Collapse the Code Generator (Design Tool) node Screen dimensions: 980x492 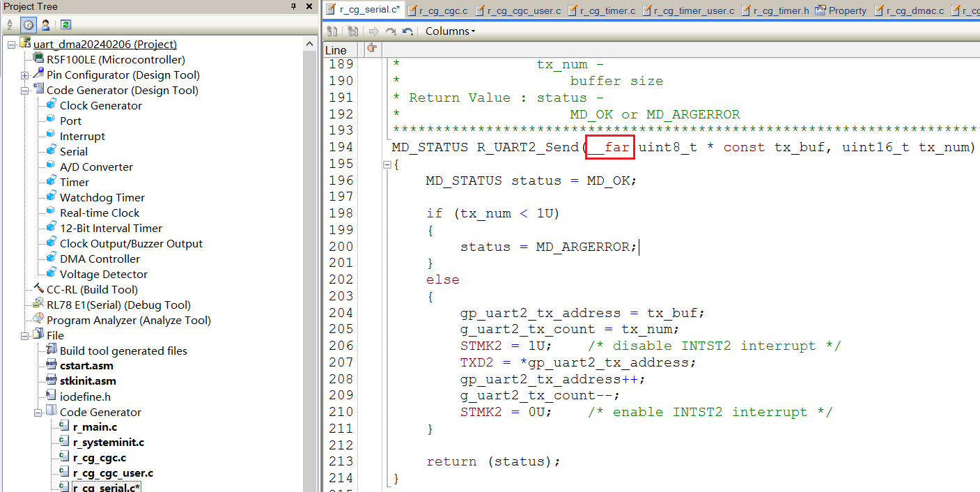[x=25, y=91]
